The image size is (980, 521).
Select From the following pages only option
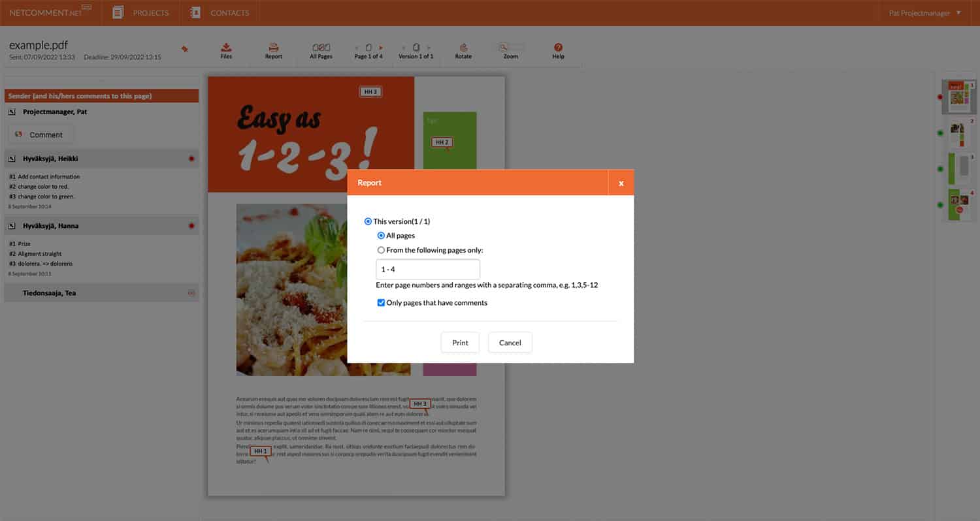point(381,250)
